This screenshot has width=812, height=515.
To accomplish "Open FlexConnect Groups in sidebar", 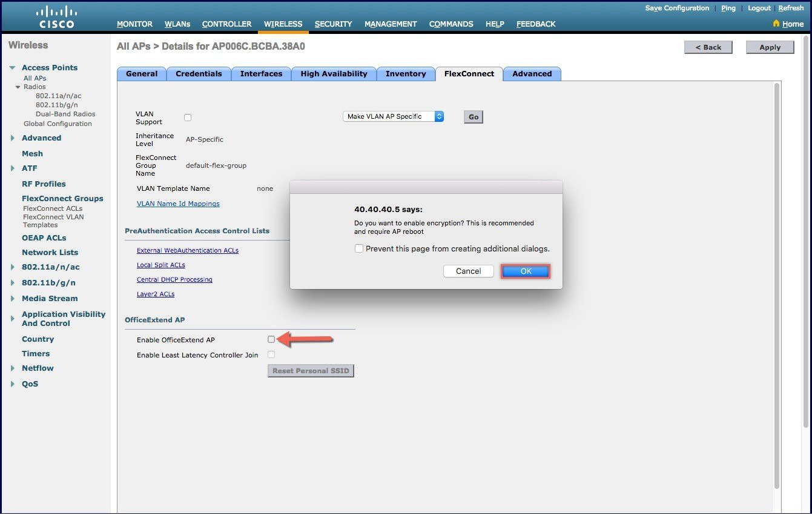I will click(x=62, y=198).
